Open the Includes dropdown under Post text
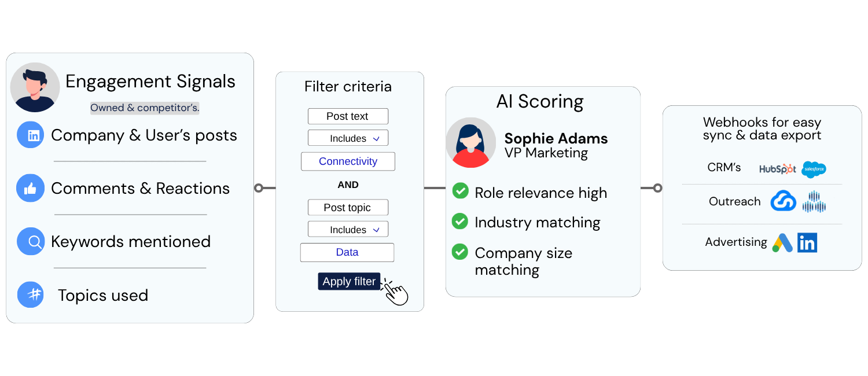868x376 pixels. [x=348, y=138]
